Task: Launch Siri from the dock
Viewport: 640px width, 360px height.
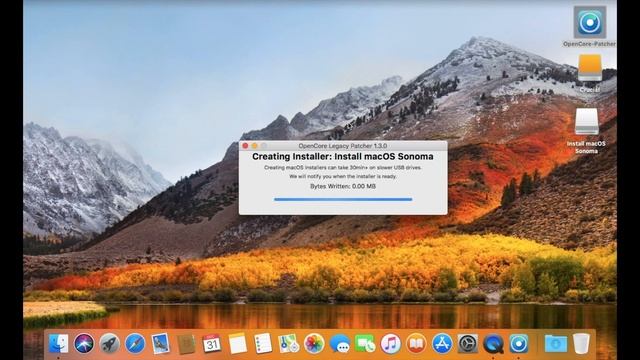Action: pos(84,343)
